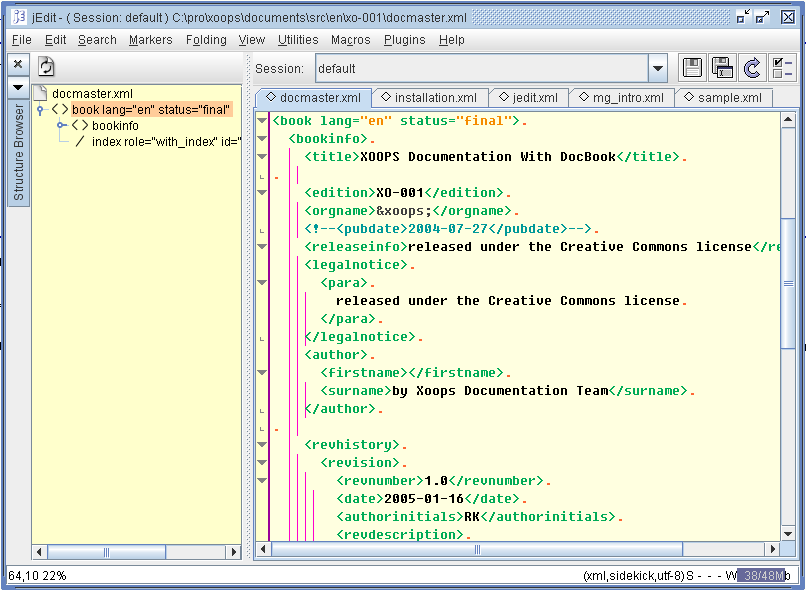Click the XO-001 edition text in editor
Image resolution: width=806 pixels, height=590 pixels.
pyautogui.click(x=400, y=193)
